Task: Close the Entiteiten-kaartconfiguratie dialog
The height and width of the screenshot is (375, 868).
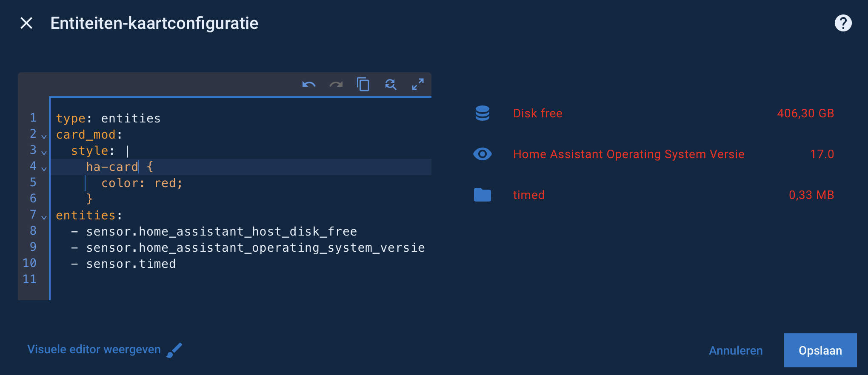Action: point(26,23)
